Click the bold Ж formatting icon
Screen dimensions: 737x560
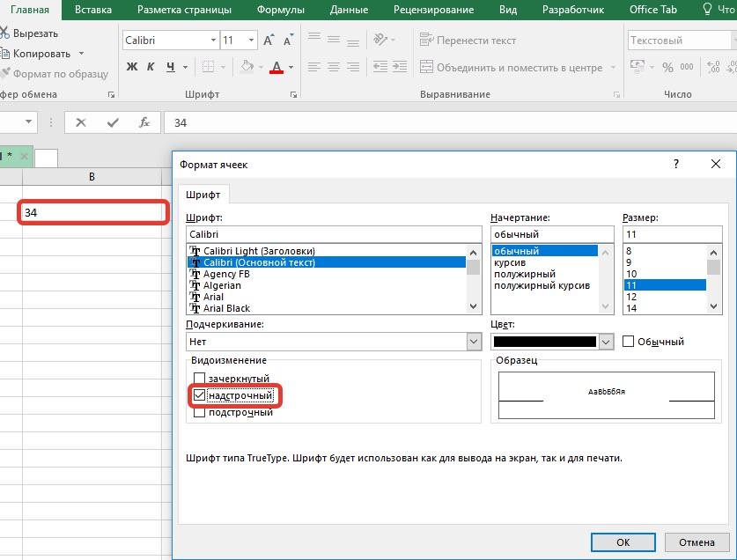(132, 67)
